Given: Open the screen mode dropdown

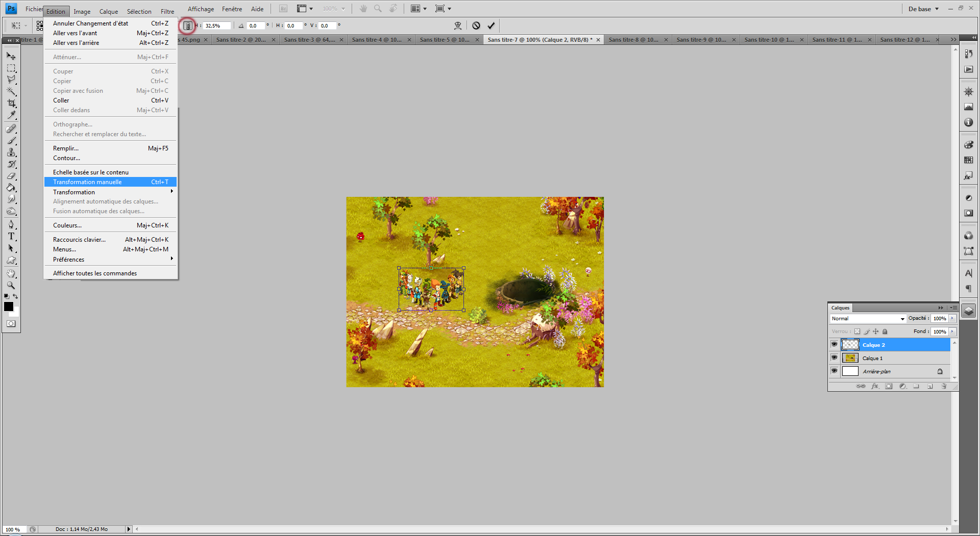Looking at the screenshot, I should 443,9.
